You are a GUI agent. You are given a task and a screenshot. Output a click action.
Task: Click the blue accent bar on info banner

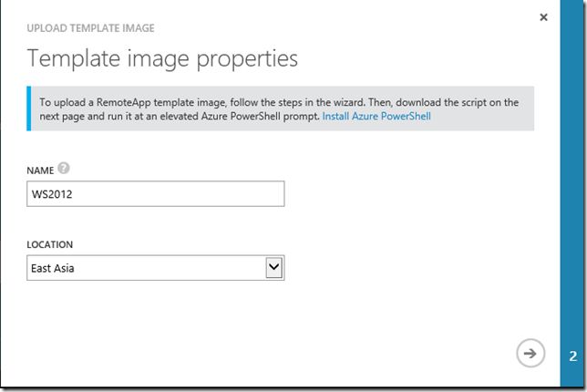pyautogui.click(x=29, y=108)
